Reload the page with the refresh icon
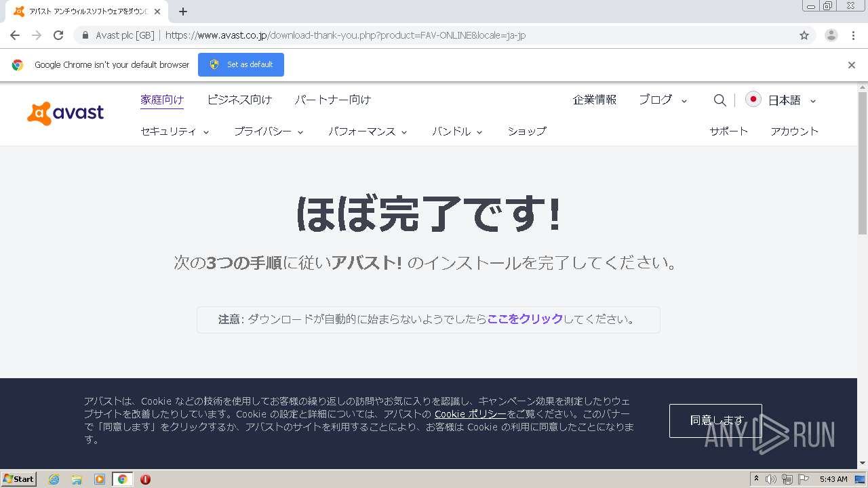The height and width of the screenshot is (488, 868). pos(58,35)
